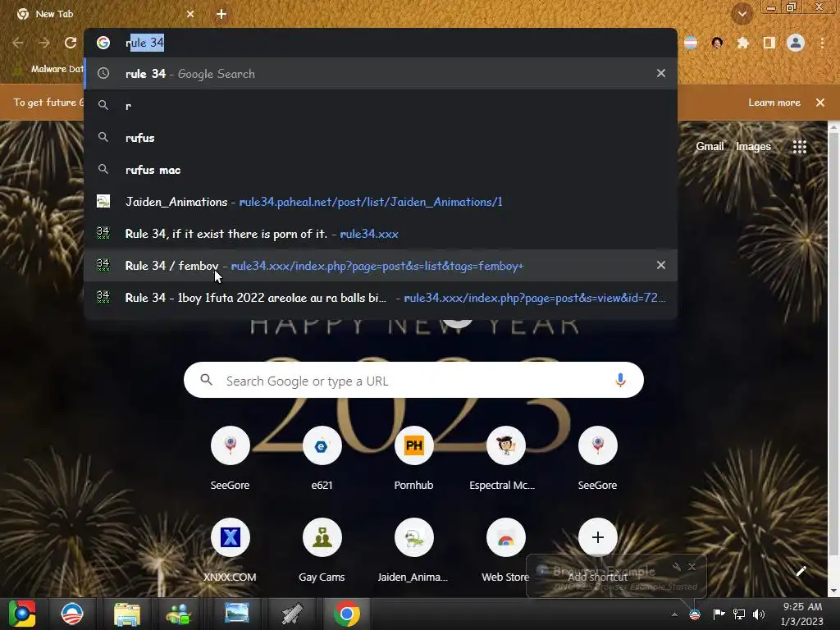Open the Images link
The image size is (840, 630).
click(753, 146)
